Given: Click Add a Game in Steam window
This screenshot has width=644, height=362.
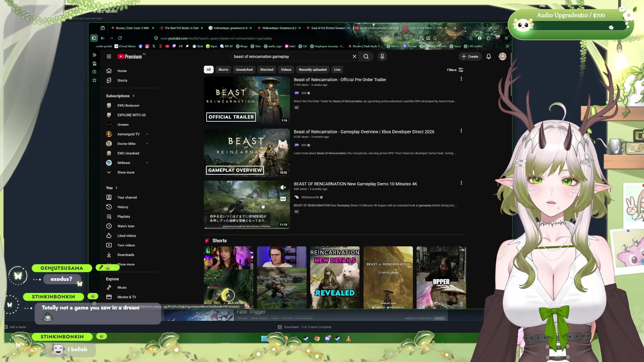Looking at the screenshot, I should (15, 327).
